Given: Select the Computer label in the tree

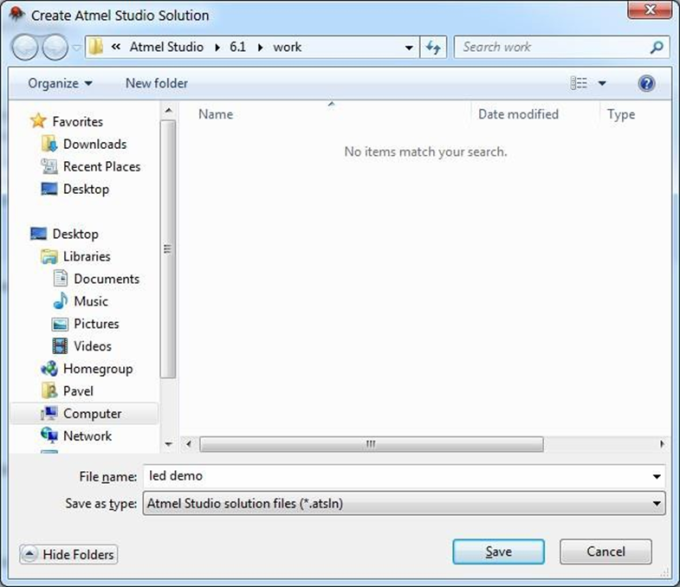Looking at the screenshot, I should [x=92, y=414].
